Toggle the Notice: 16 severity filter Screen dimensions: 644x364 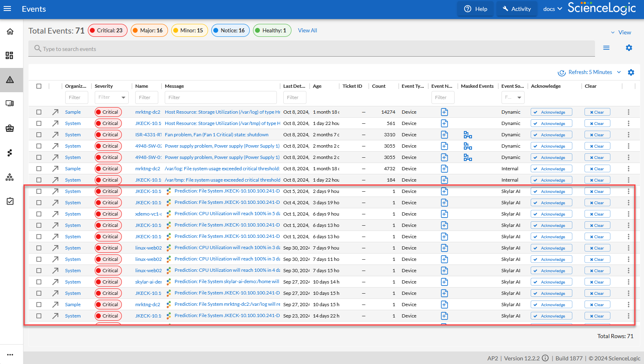[230, 30]
